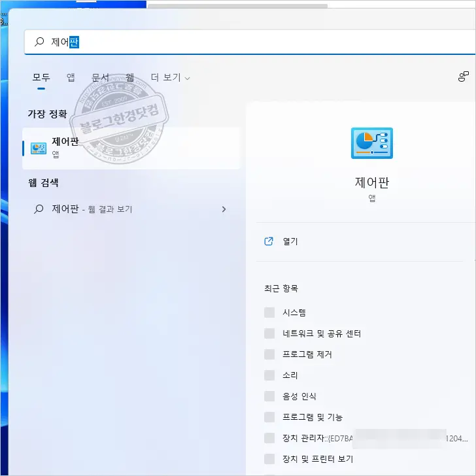Open 제어판 - 웹 결과 보기 web search

pyautogui.click(x=131, y=209)
